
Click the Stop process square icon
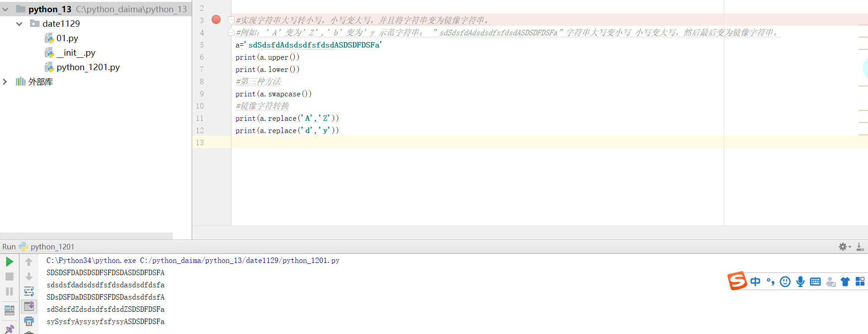tap(9, 277)
